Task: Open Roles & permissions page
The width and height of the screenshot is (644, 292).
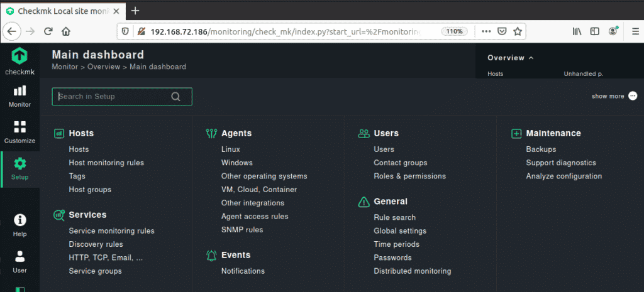Action: pyautogui.click(x=409, y=176)
